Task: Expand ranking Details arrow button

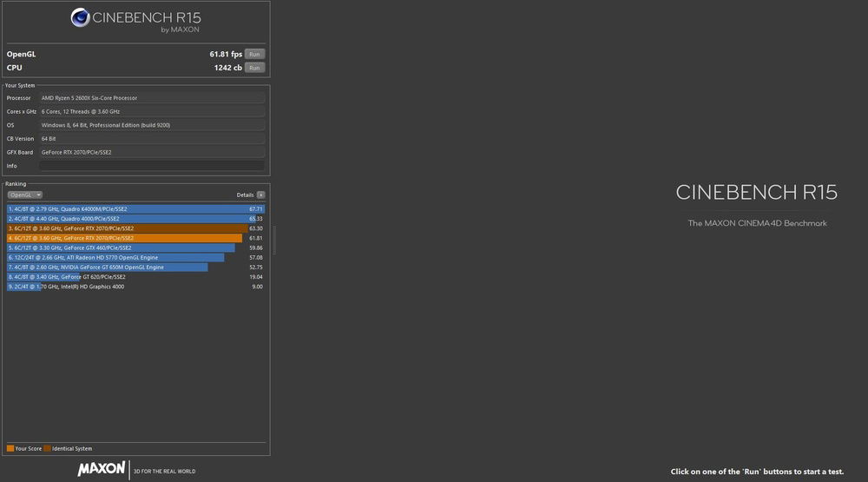Action: click(260, 195)
